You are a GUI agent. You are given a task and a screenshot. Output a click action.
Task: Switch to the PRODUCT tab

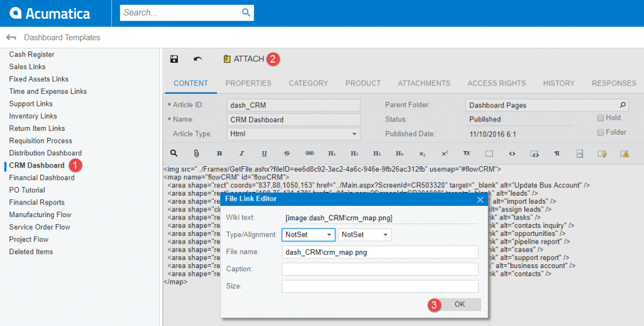[363, 84]
